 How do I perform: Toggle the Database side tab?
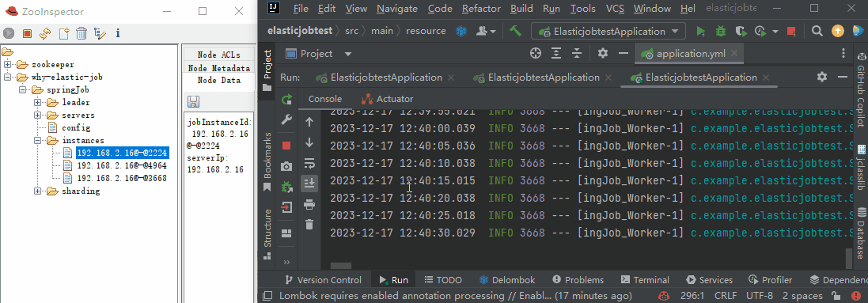[x=862, y=233]
